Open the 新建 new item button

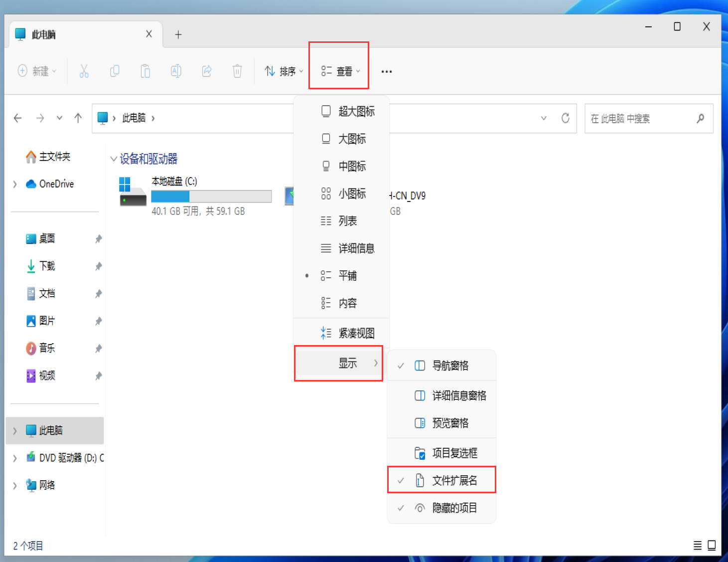(x=37, y=71)
